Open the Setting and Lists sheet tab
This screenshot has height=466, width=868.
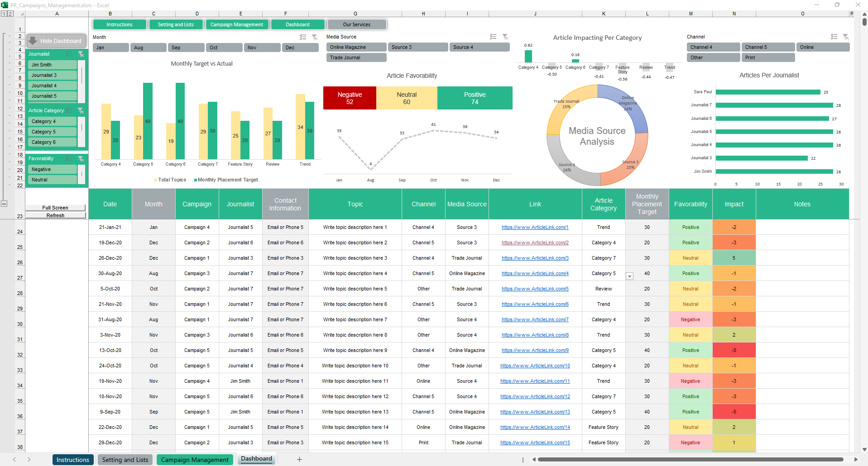point(125,460)
